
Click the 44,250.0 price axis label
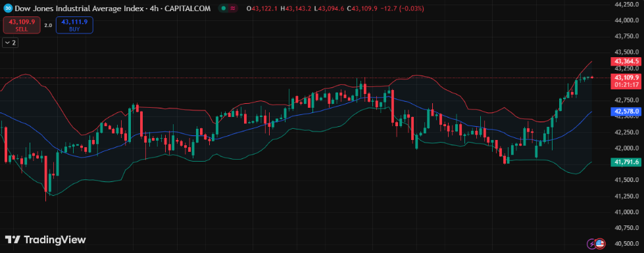627,5
